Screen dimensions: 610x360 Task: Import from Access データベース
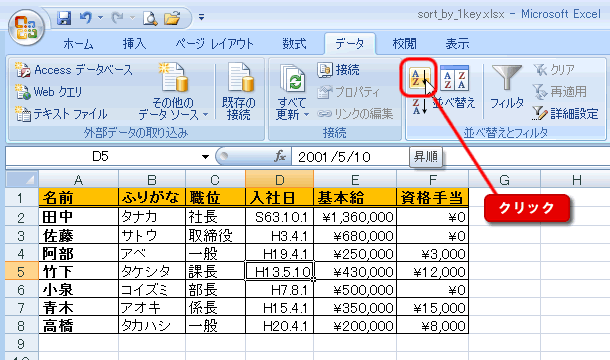pos(74,70)
